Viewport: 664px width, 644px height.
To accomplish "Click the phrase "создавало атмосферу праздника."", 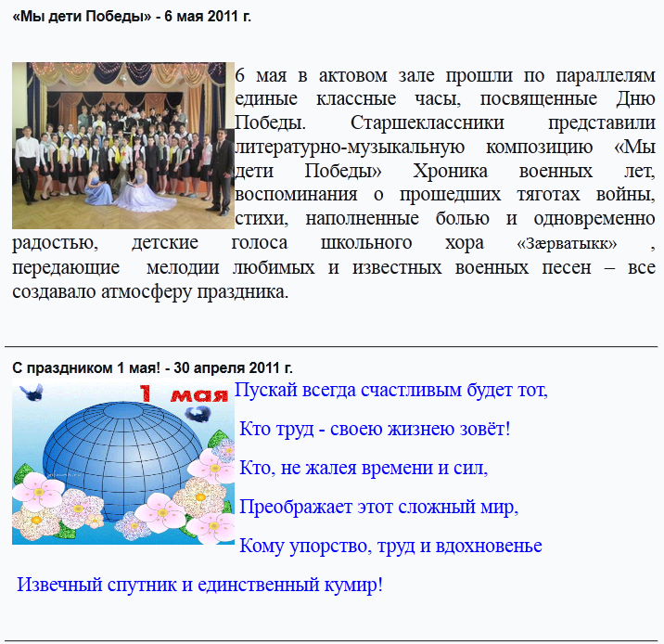I will pos(150,291).
